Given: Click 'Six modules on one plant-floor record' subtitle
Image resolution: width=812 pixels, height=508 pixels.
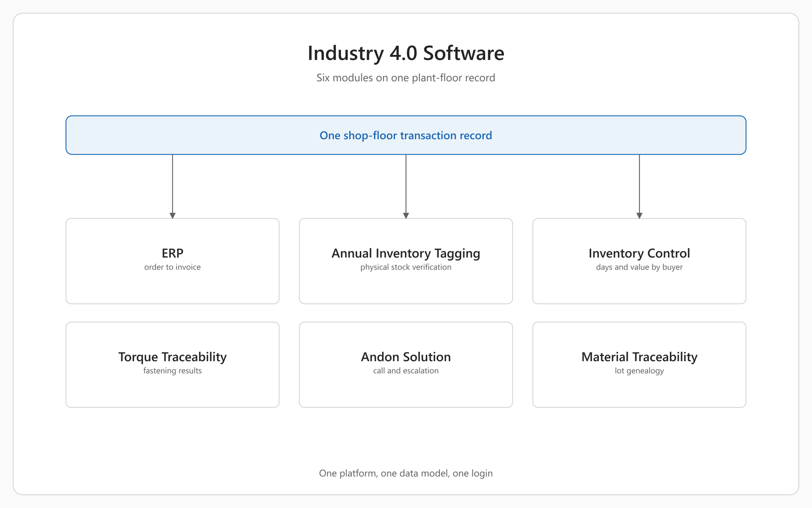Looking at the screenshot, I should (x=406, y=78).
